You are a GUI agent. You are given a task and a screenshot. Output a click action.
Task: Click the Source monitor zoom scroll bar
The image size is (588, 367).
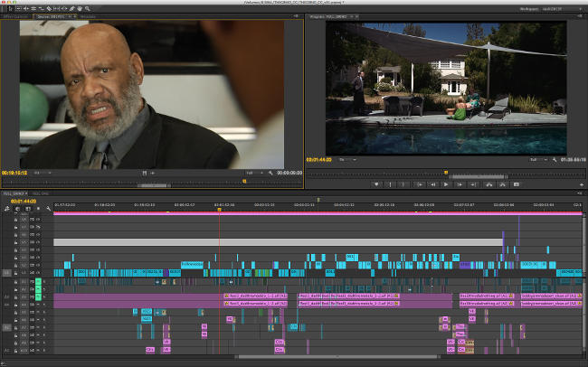point(154,185)
